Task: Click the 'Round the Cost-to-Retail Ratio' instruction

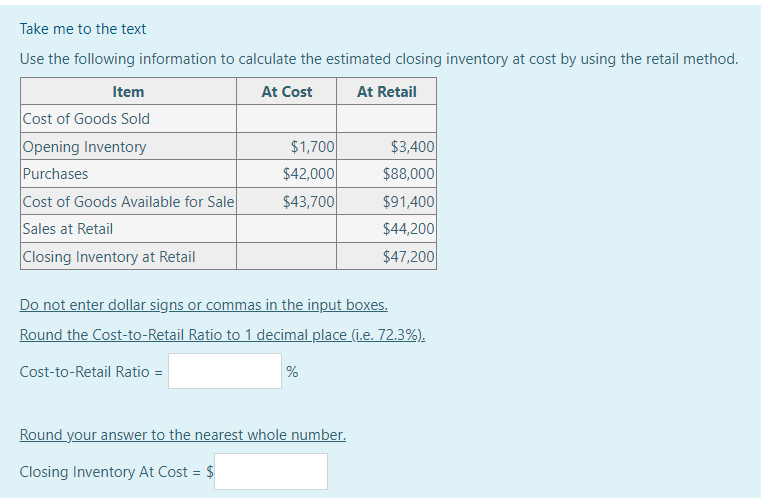Action: point(222,335)
